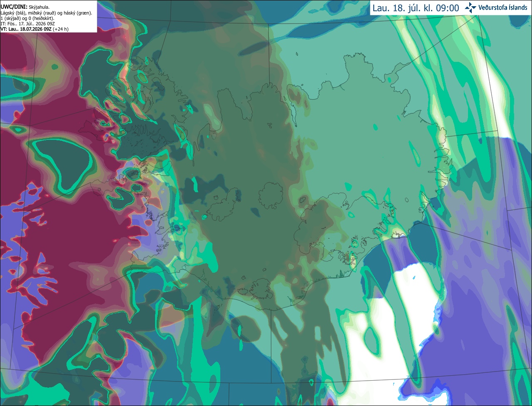Click the Veðurstofa Íslands name text
The height and width of the screenshot is (406, 532).
point(502,7)
